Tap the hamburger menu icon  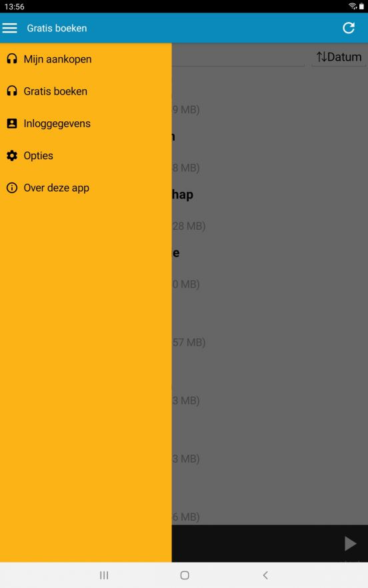click(10, 28)
